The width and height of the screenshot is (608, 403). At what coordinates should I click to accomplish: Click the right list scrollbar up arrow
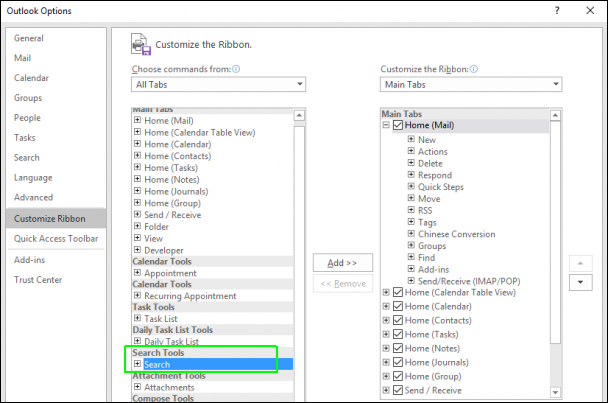pyautogui.click(x=555, y=115)
